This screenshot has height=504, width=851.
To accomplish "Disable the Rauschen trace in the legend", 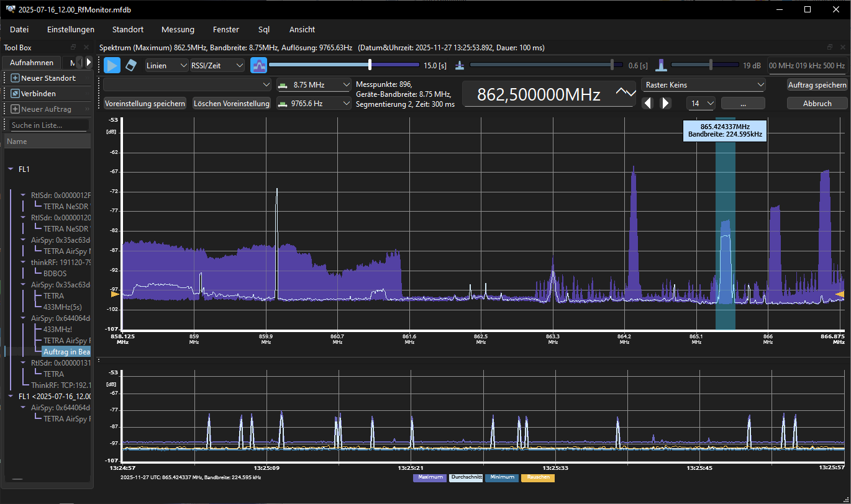I will (x=538, y=477).
